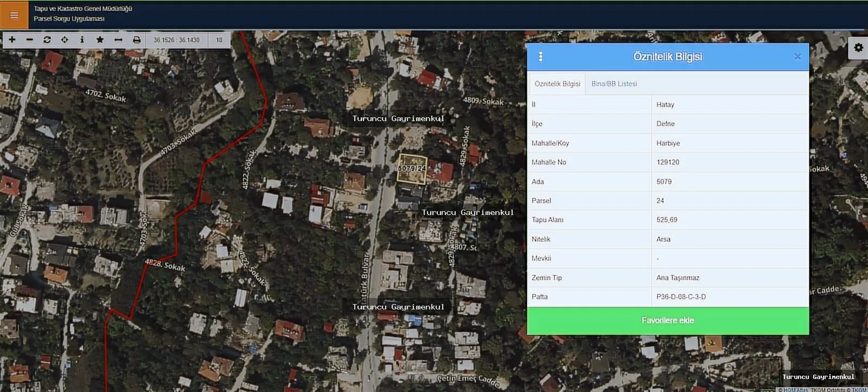Switch to the Bina/BB Listesi tab
This screenshot has height=392, width=868.
tap(614, 84)
